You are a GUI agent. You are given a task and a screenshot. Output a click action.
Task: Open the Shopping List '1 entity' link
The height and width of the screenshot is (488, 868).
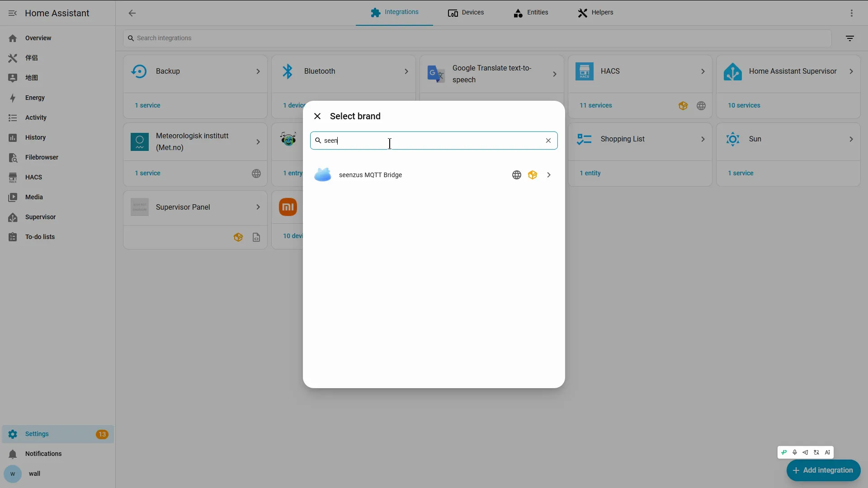[x=590, y=173]
